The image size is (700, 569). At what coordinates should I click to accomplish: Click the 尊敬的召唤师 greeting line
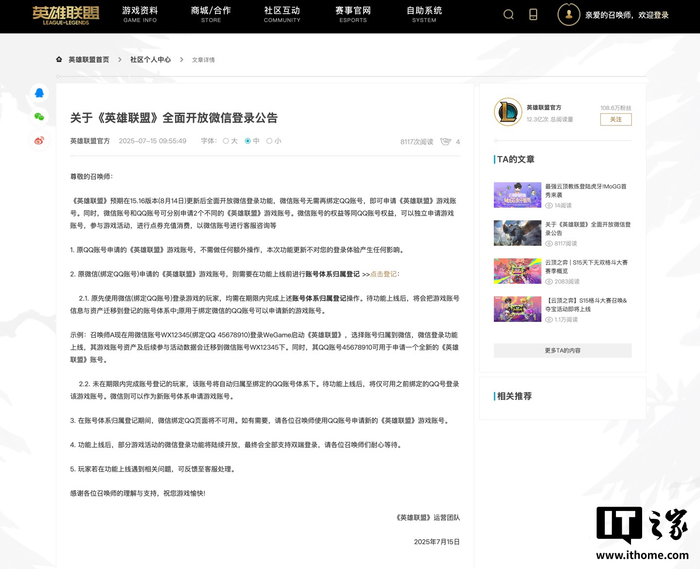pos(92,177)
